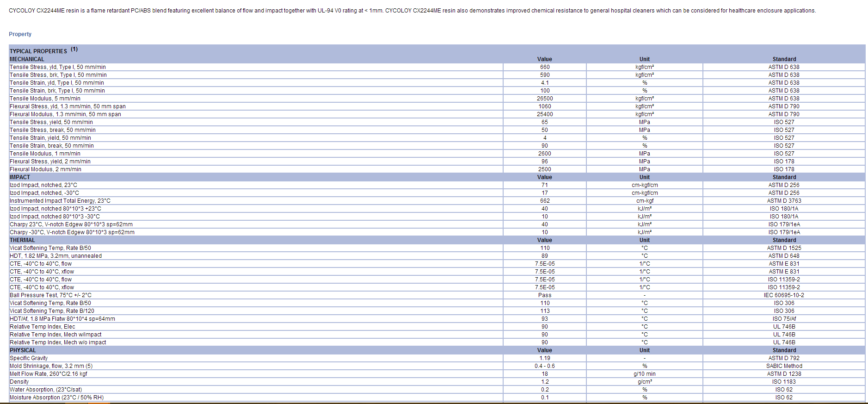Select the value 1060 cell
The image size is (868, 404).
click(545, 106)
